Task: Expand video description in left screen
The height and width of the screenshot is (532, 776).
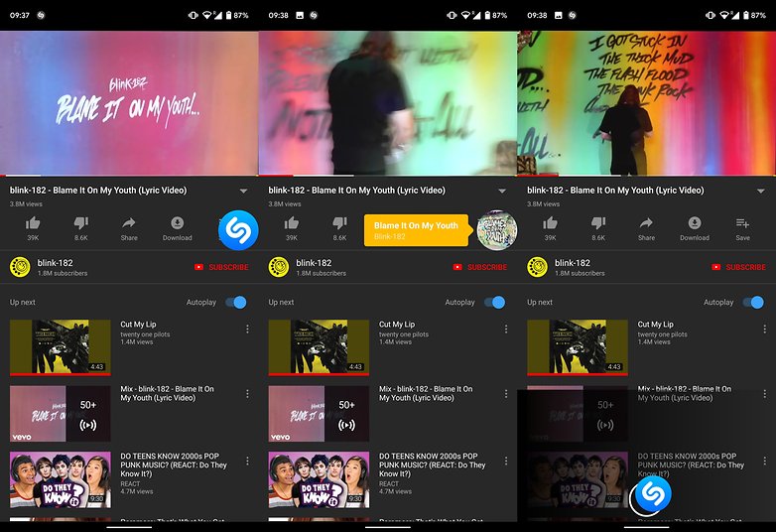Action: (243, 191)
